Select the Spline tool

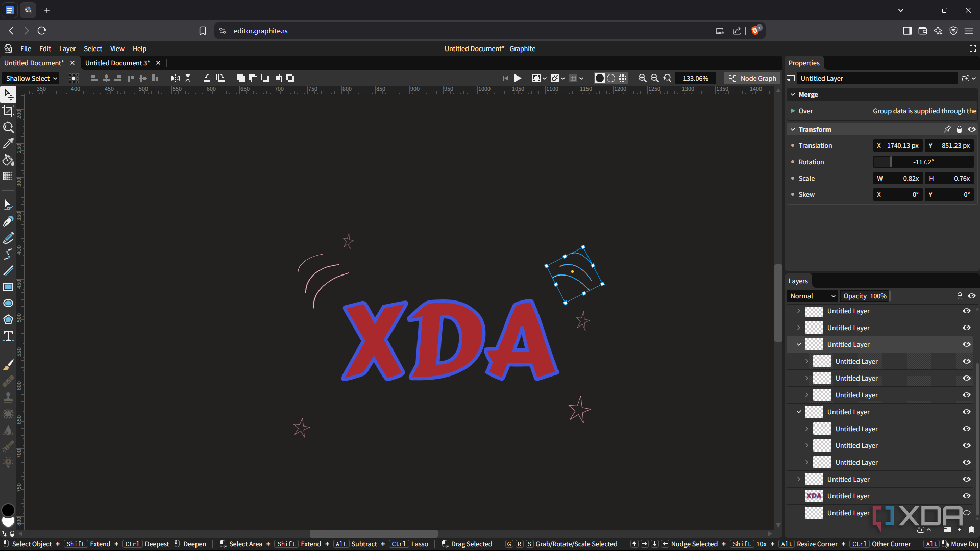[8, 254]
